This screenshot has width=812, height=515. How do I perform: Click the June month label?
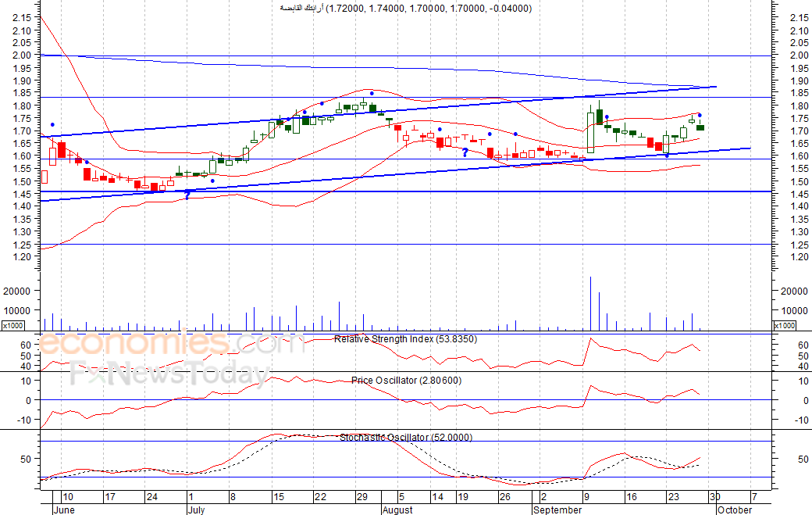[64, 510]
